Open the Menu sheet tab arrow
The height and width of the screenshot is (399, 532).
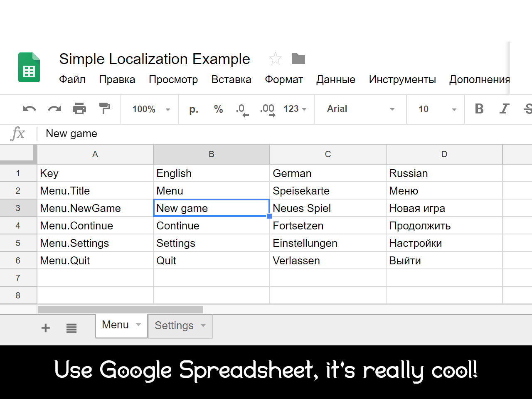138,325
